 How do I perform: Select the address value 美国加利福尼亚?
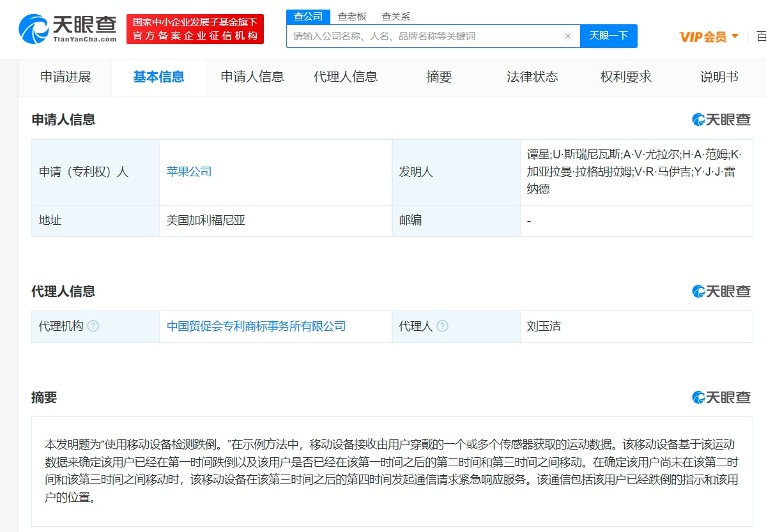[206, 220]
